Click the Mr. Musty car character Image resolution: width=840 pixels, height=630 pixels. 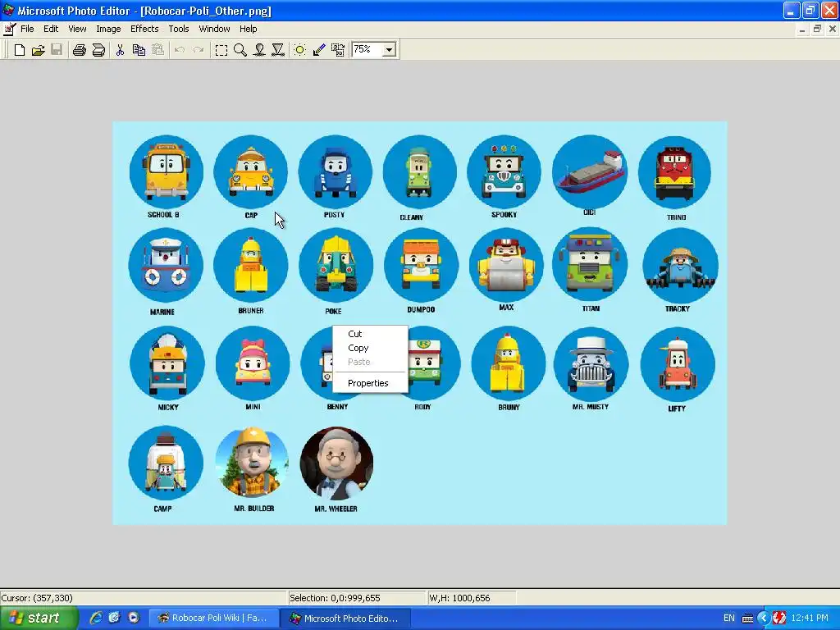tap(591, 364)
